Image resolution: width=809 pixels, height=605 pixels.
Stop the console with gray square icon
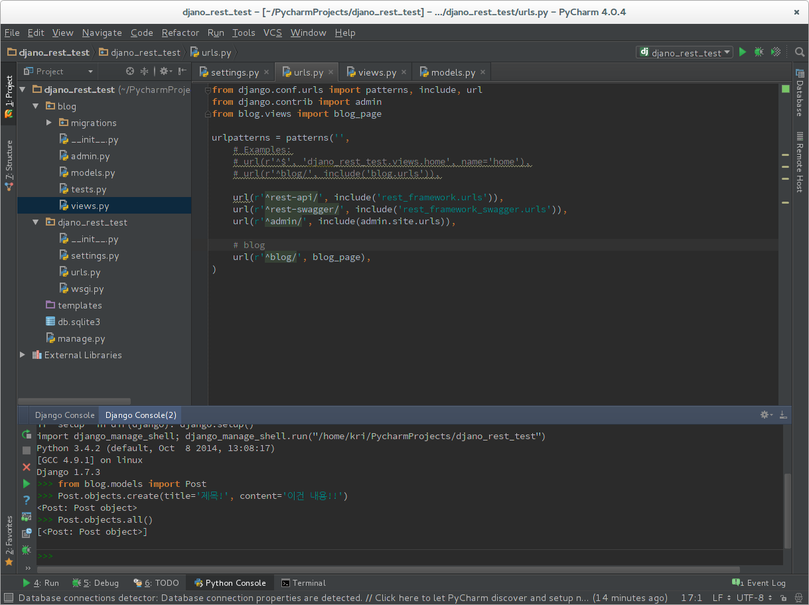click(x=26, y=450)
